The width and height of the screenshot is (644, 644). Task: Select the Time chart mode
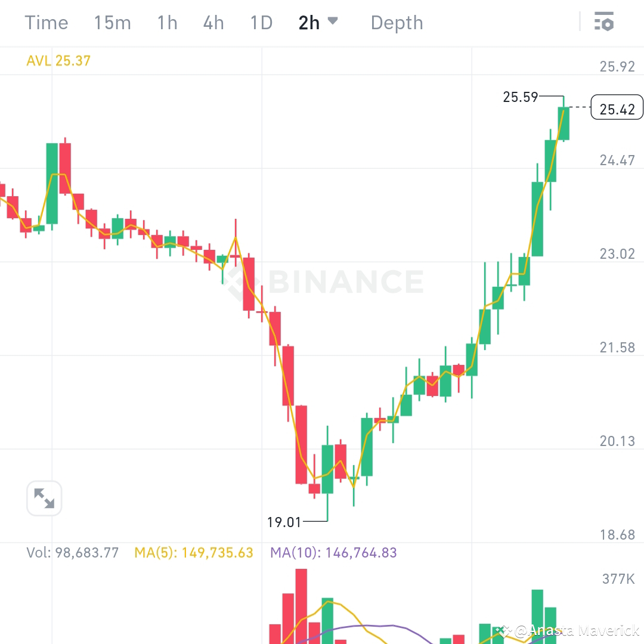pyautogui.click(x=47, y=23)
